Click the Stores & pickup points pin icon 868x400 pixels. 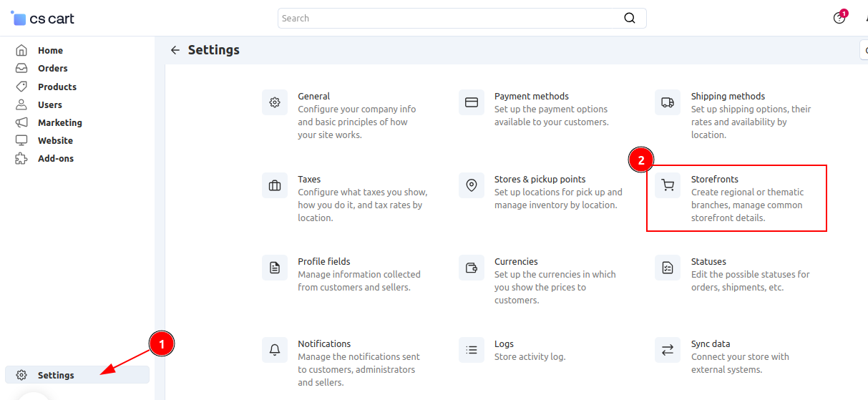coord(472,185)
